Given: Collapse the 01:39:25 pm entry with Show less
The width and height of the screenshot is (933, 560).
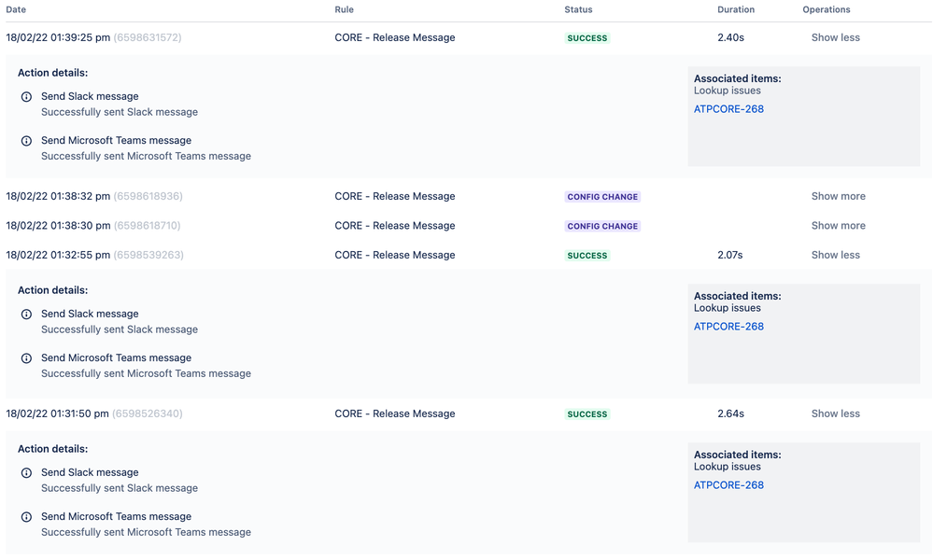Looking at the screenshot, I should point(835,38).
